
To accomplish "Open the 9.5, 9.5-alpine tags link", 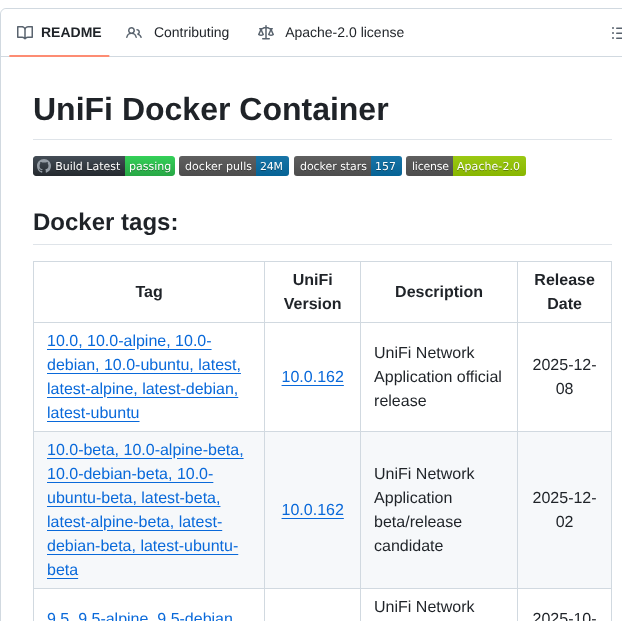I will pyautogui.click(x=140, y=615).
